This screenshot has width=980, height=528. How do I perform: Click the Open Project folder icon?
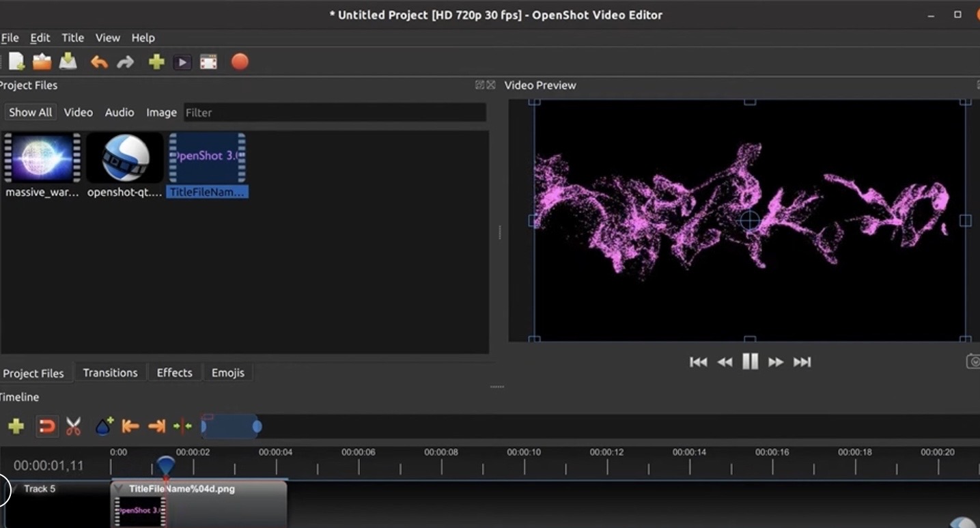pos(42,62)
